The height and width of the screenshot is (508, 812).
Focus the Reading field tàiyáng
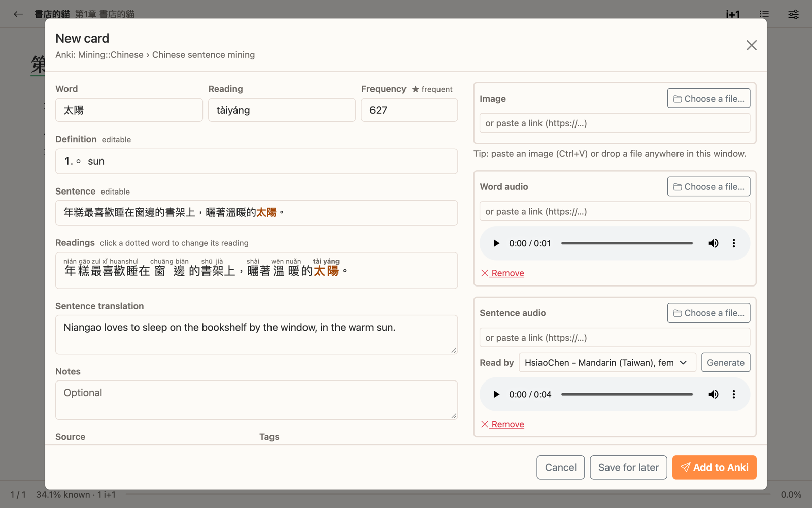pyautogui.click(x=282, y=110)
